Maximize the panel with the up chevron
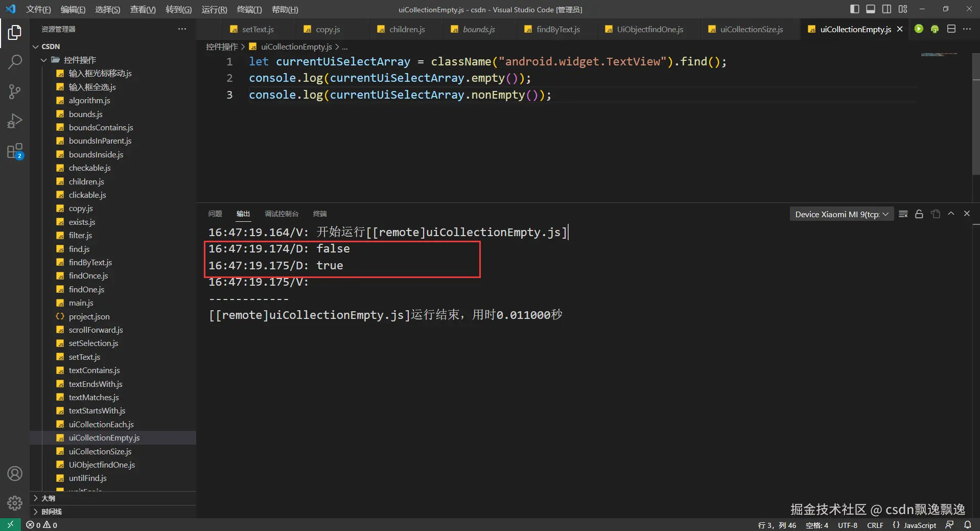 (x=951, y=214)
